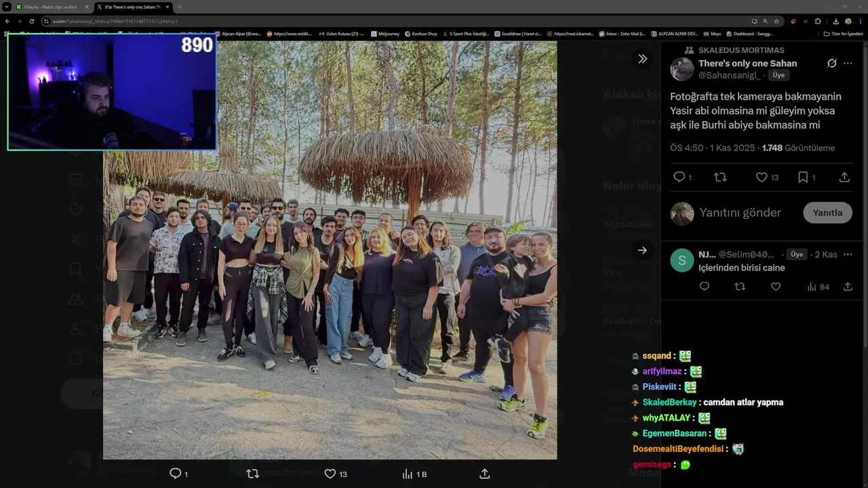Open the S Sport Plus bookmark
The height and width of the screenshot is (488, 868).
pos(466,33)
